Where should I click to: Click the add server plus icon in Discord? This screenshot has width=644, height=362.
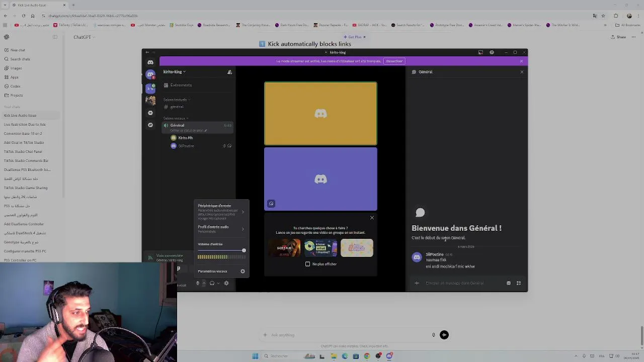150,113
